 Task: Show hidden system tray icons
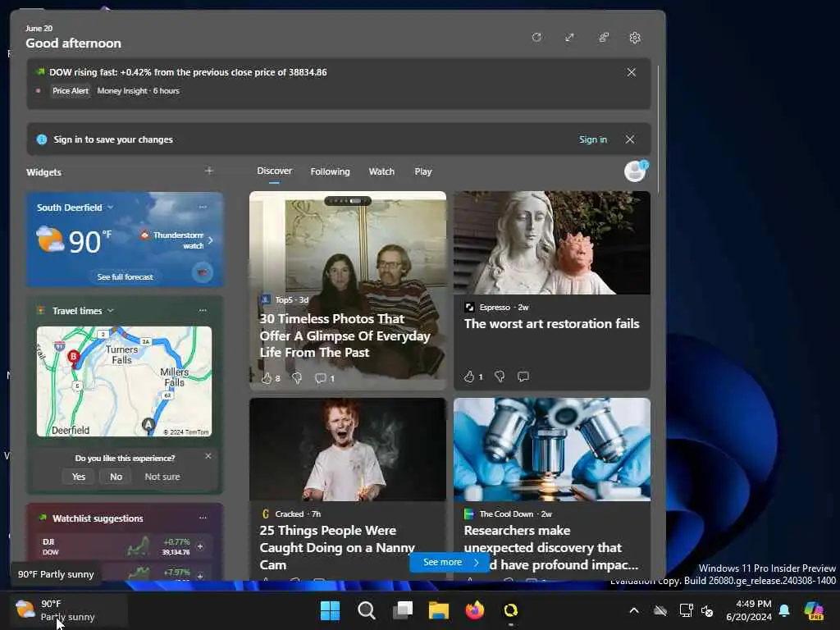(634, 610)
